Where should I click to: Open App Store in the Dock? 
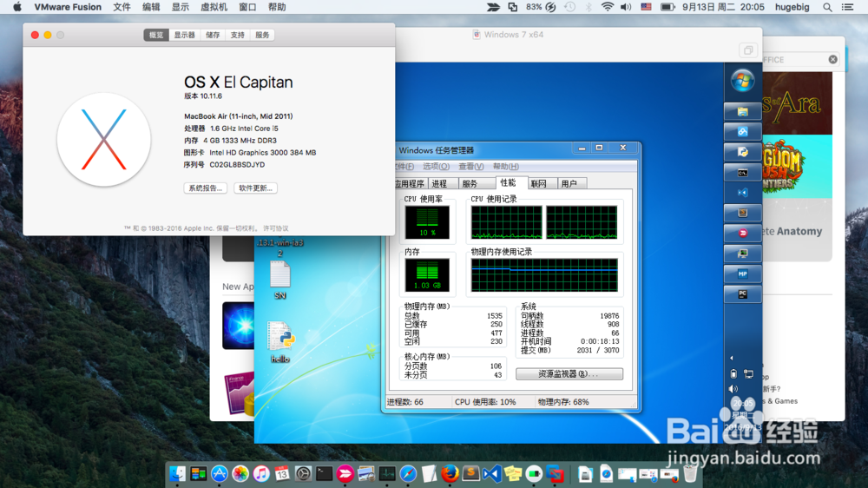tap(220, 473)
